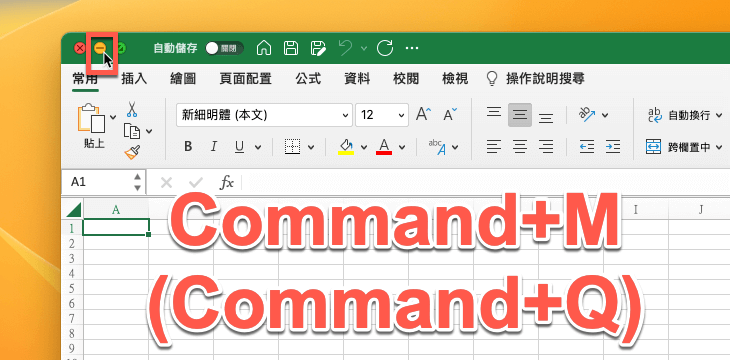731x360 pixels.
Task: Expand font color picker arrow
Action: (x=402, y=147)
